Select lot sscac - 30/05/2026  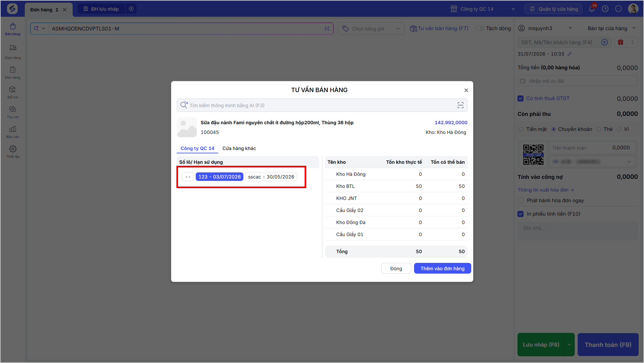coord(271,177)
